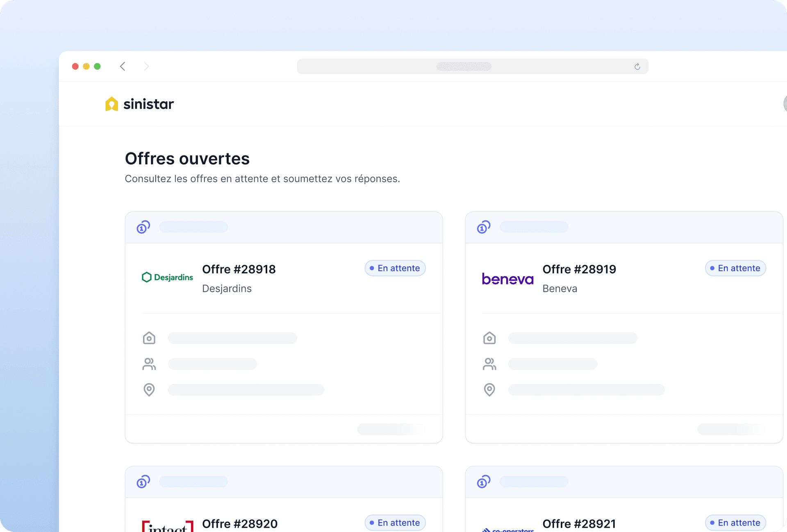
Task: Click the occupants icon on offer #28919
Action: click(489, 364)
